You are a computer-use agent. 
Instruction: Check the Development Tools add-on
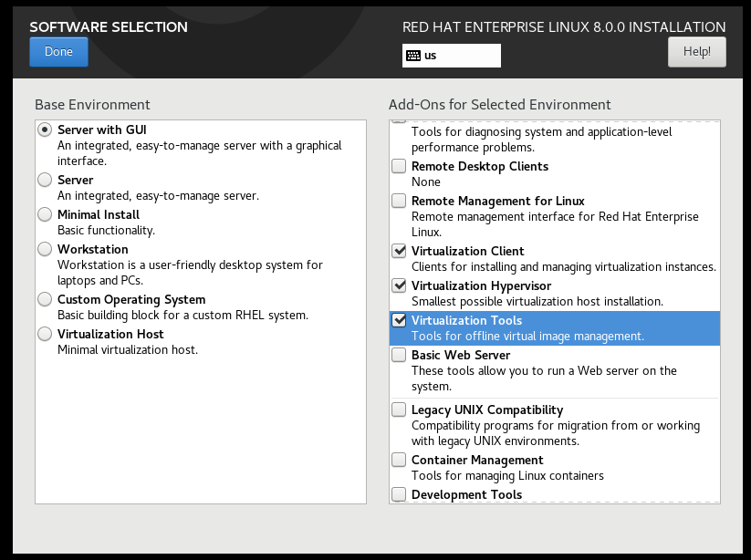(398, 493)
